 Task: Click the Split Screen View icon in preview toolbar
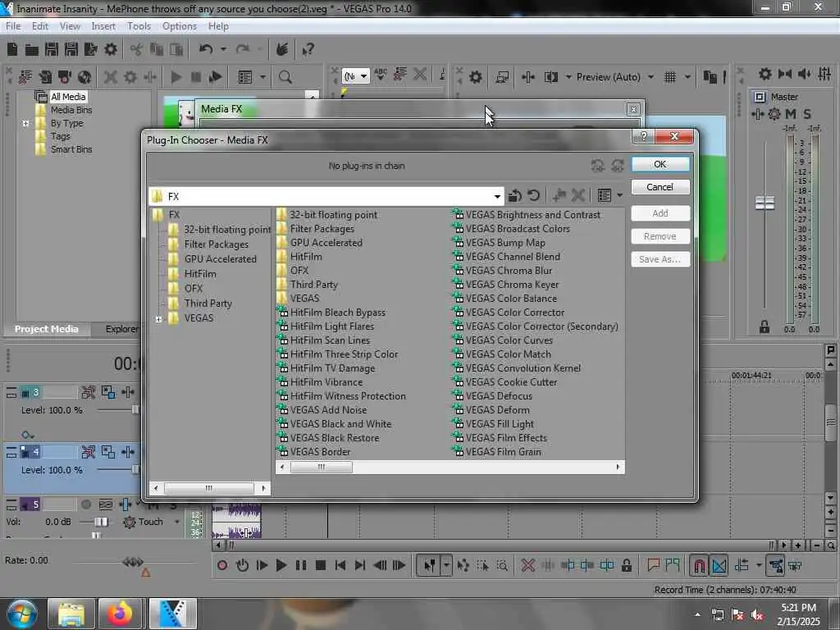pos(550,77)
